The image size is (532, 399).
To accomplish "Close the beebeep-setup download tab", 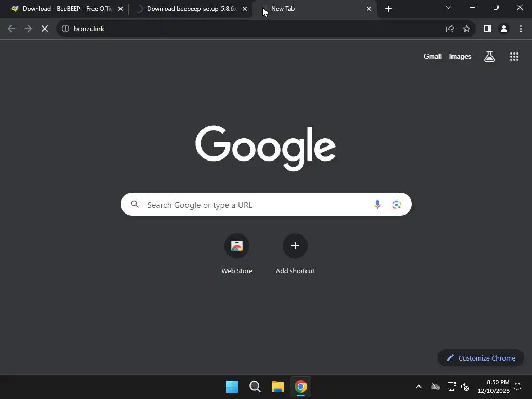I will [245, 9].
